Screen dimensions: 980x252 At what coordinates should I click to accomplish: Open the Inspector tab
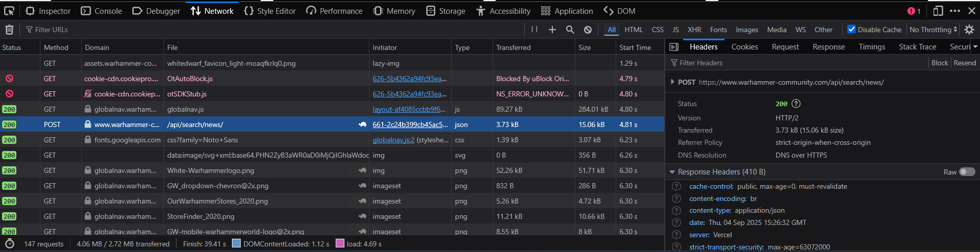[x=48, y=11]
